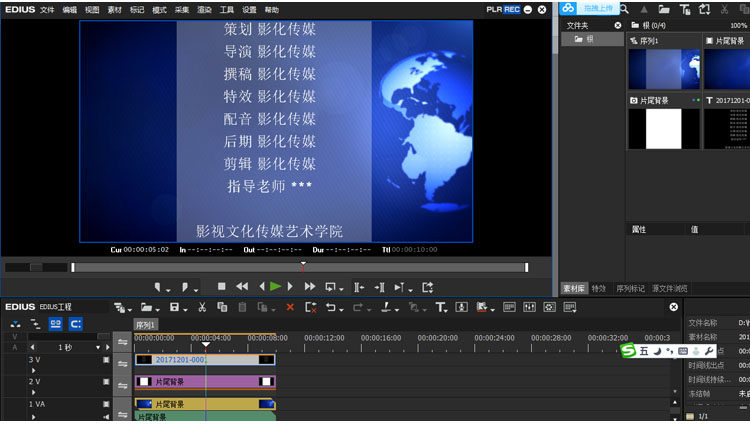Click the player scrub bar position marker

(x=303, y=266)
